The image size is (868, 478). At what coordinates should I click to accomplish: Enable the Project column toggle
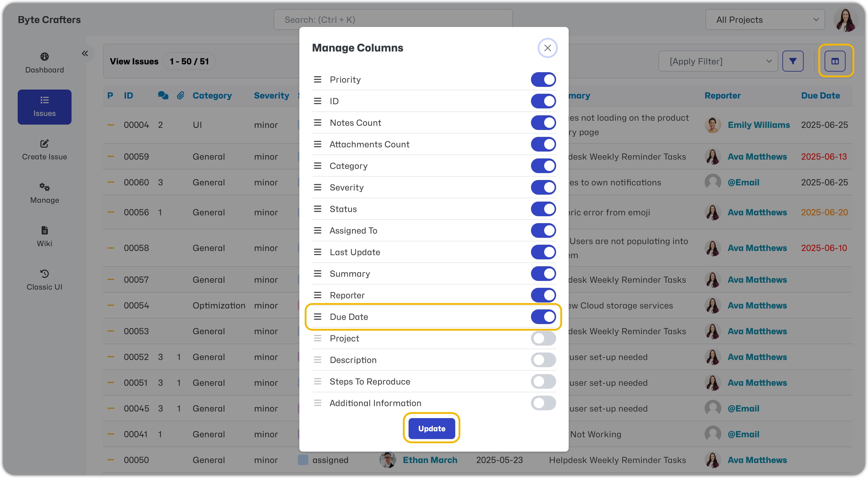coord(543,338)
